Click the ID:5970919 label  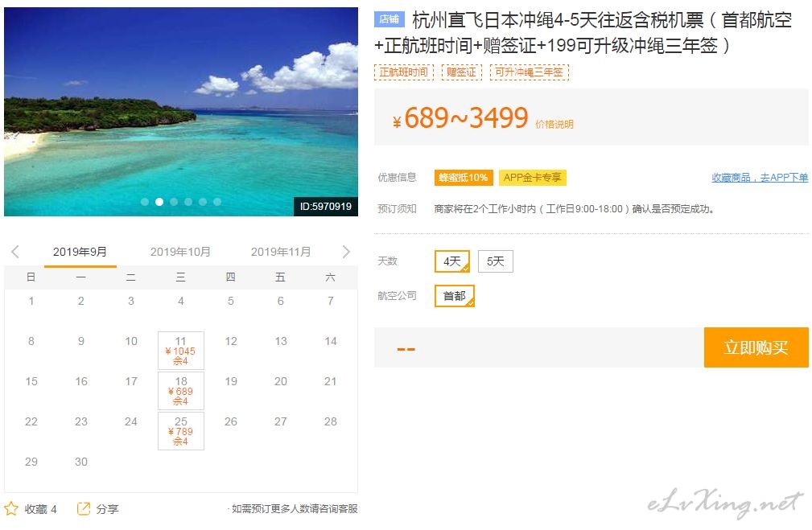coord(326,207)
